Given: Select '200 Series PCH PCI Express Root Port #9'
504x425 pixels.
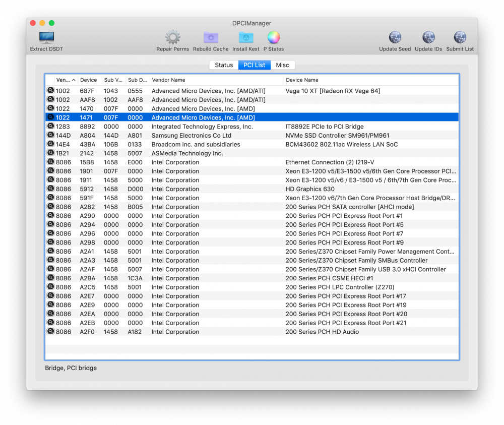Looking at the screenshot, I should click(344, 242).
